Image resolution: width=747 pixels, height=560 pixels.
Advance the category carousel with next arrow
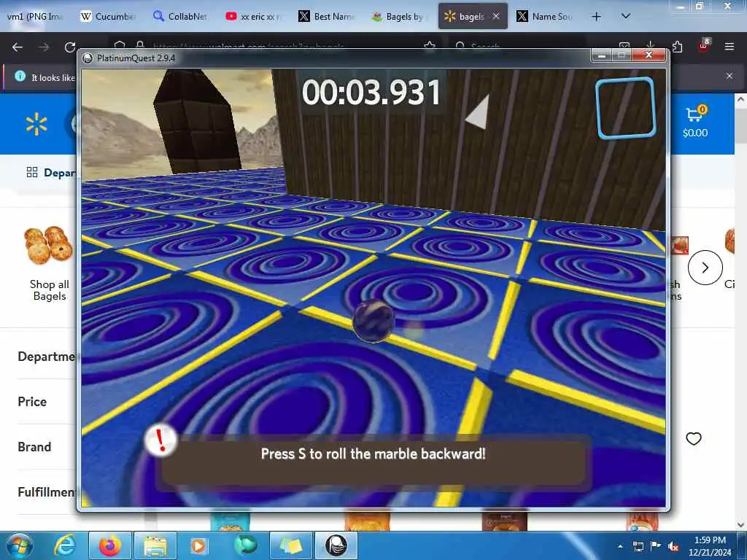[x=705, y=268]
